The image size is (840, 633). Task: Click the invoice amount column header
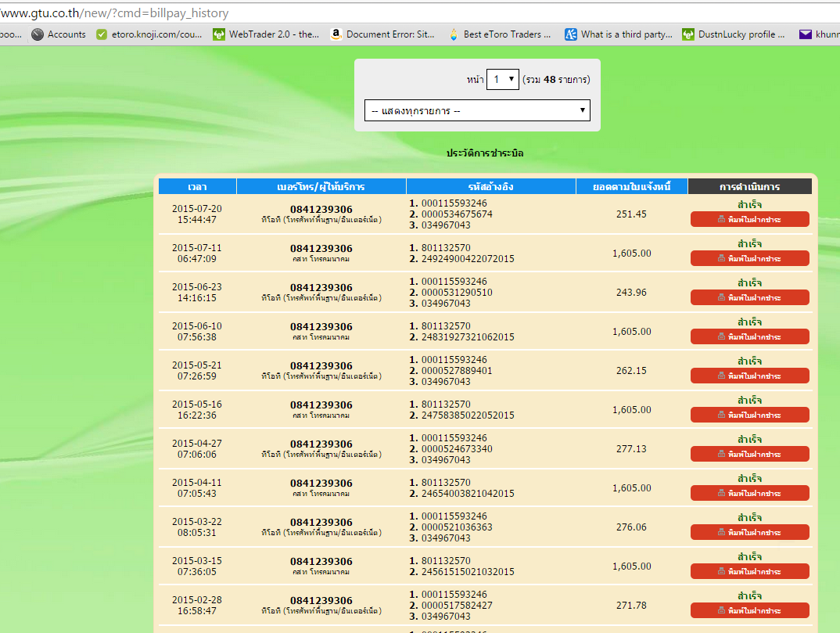[x=632, y=186]
